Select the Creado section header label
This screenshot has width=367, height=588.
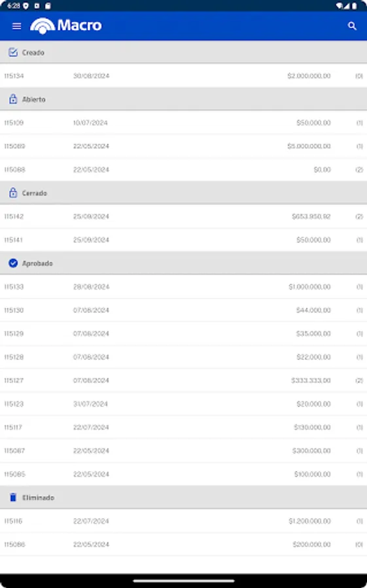point(33,52)
